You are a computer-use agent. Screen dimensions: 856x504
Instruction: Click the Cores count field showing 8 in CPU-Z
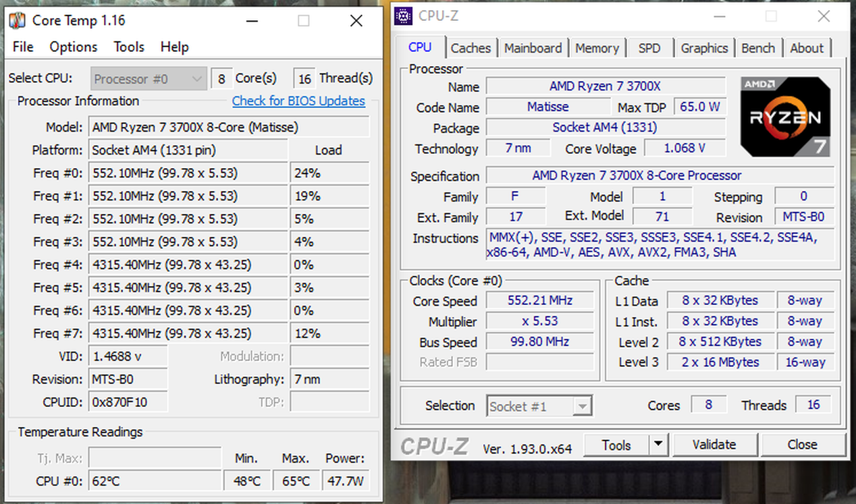click(x=708, y=405)
